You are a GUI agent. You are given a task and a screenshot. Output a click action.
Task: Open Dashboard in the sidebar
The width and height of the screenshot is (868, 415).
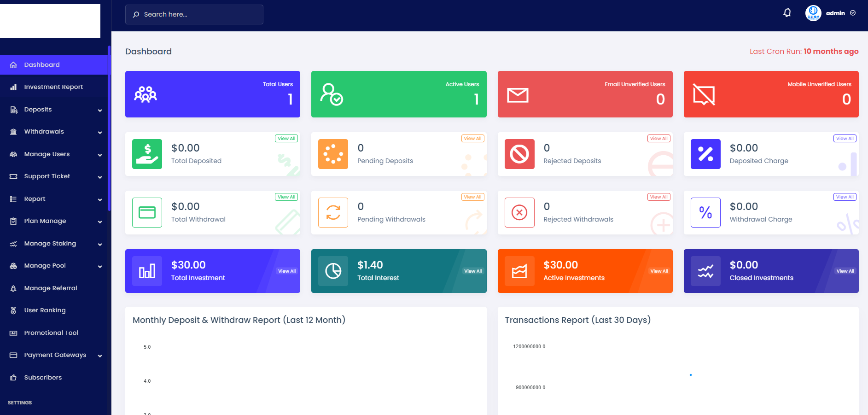(54, 64)
